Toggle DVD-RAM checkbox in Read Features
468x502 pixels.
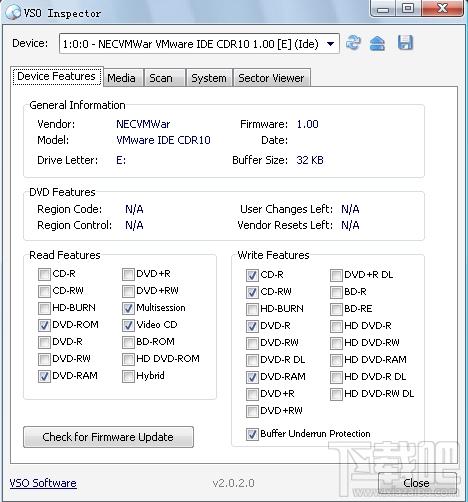pyautogui.click(x=44, y=376)
